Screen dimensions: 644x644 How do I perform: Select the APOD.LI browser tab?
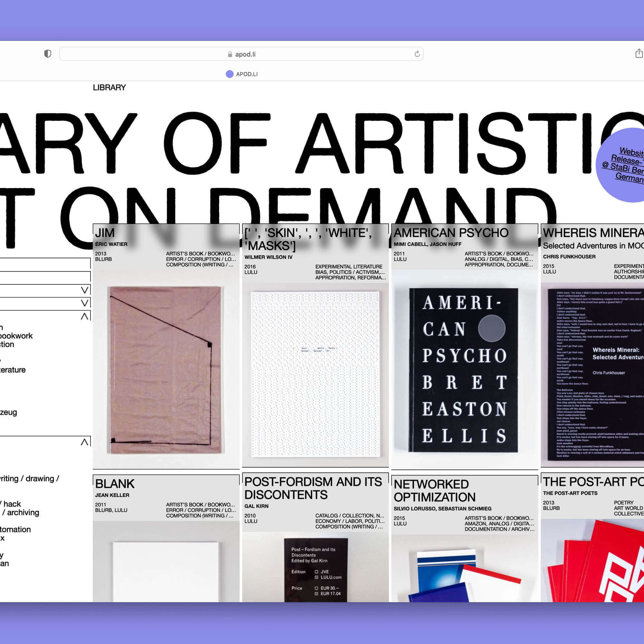[x=246, y=74]
